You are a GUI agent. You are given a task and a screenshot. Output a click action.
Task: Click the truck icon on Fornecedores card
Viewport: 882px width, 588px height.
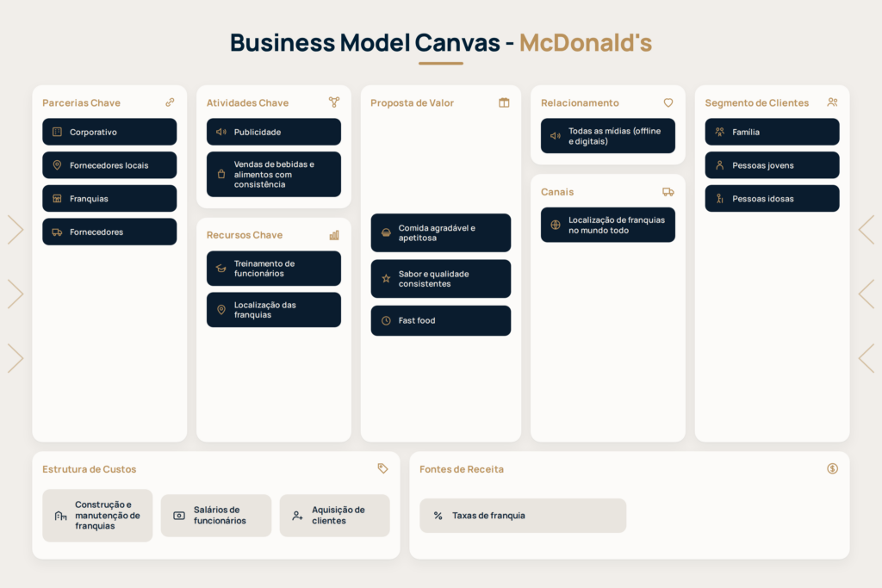coord(57,232)
